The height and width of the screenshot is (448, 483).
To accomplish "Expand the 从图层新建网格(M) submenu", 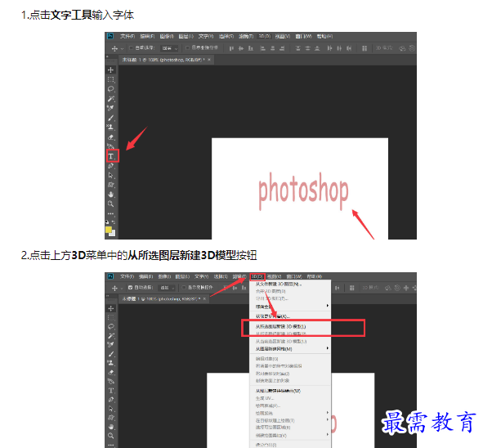I will tap(290, 349).
